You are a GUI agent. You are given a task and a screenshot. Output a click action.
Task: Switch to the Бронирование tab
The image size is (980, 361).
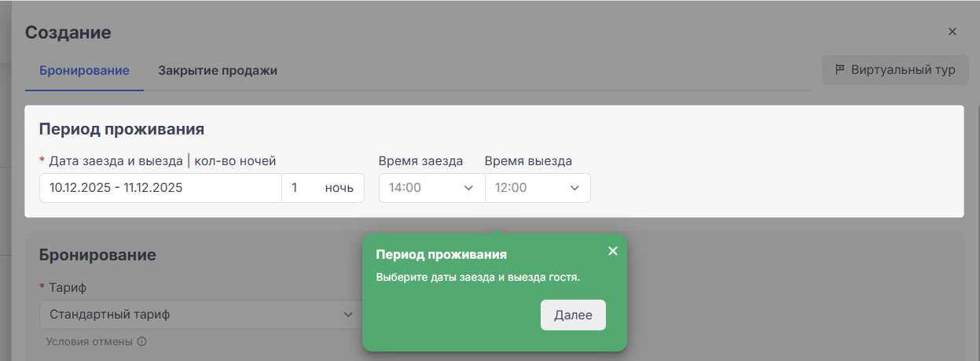tap(84, 71)
